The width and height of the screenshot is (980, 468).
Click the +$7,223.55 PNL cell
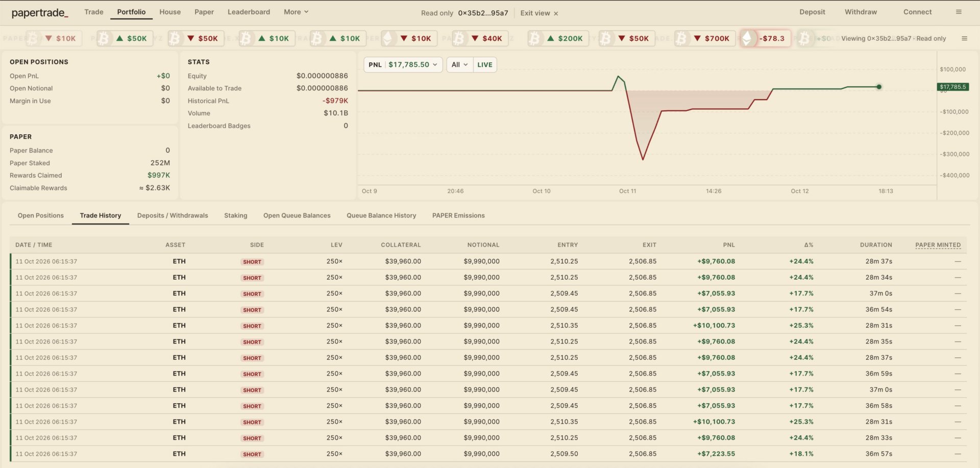point(716,454)
